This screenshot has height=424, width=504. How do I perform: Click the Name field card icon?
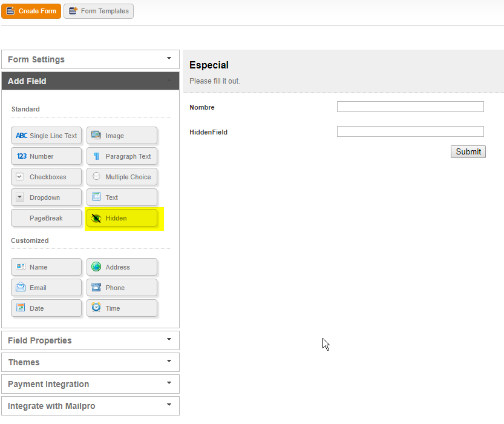point(21,267)
